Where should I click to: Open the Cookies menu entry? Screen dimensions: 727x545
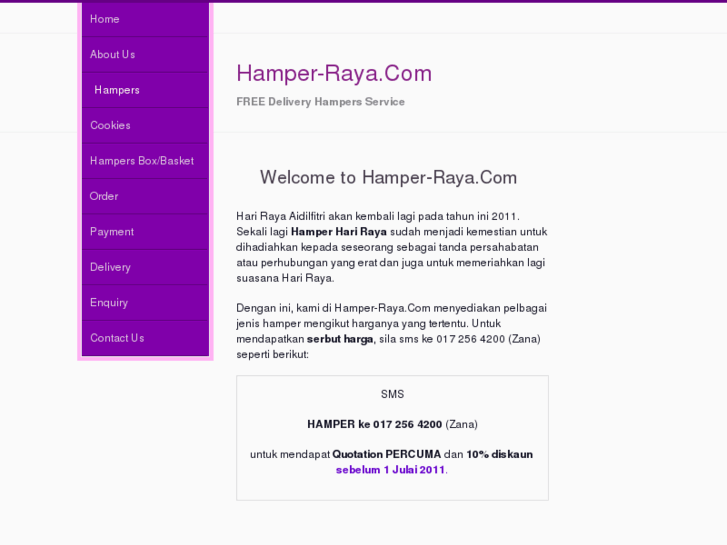coord(145,125)
